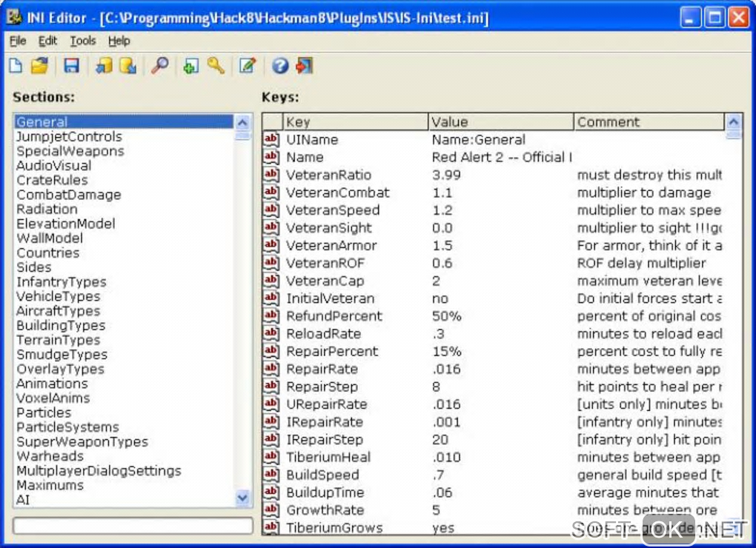Screen dimensions: 756x548
Task: Open the Tools menu
Action: 83,41
